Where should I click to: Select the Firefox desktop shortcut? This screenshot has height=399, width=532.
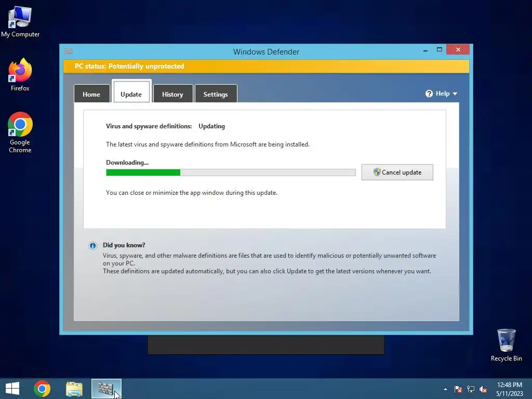20,75
